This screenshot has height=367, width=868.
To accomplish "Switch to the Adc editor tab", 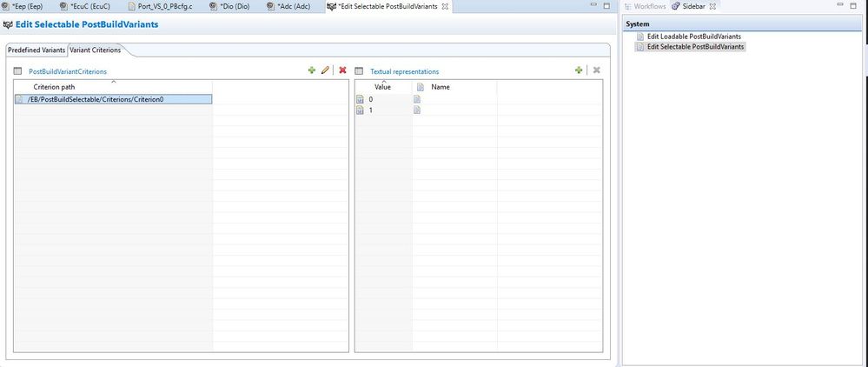I will (288, 7).
